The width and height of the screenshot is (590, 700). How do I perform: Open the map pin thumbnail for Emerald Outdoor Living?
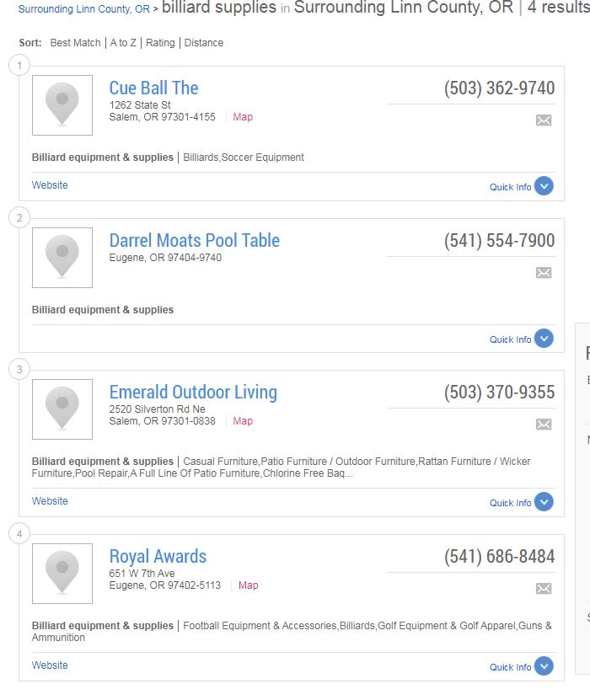62,409
